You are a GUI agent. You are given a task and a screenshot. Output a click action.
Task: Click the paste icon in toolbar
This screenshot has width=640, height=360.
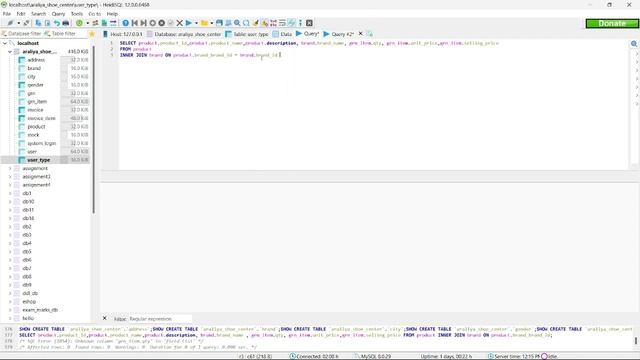coord(47,23)
